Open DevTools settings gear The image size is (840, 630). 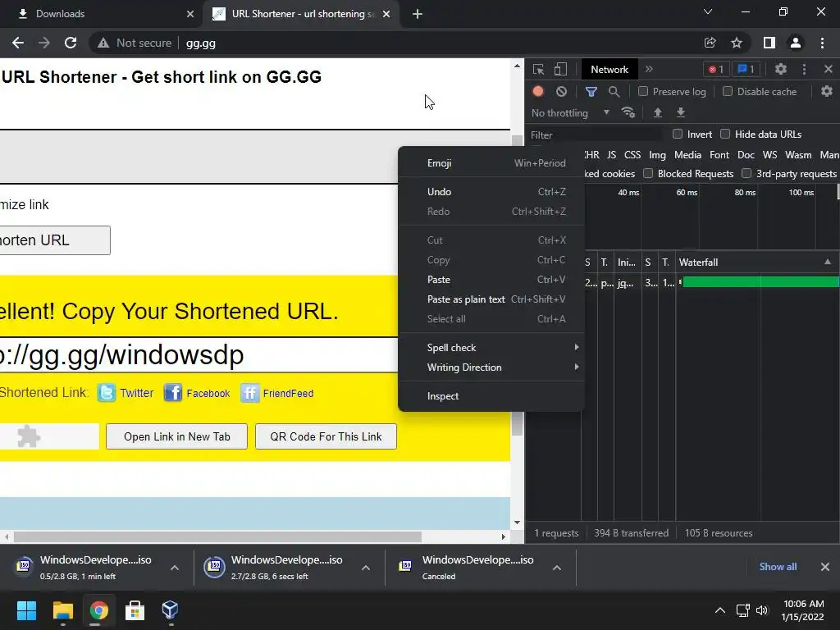tap(781, 69)
